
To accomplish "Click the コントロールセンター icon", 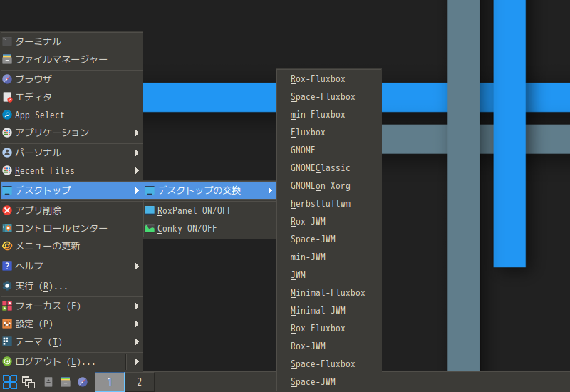I will [x=7, y=228].
